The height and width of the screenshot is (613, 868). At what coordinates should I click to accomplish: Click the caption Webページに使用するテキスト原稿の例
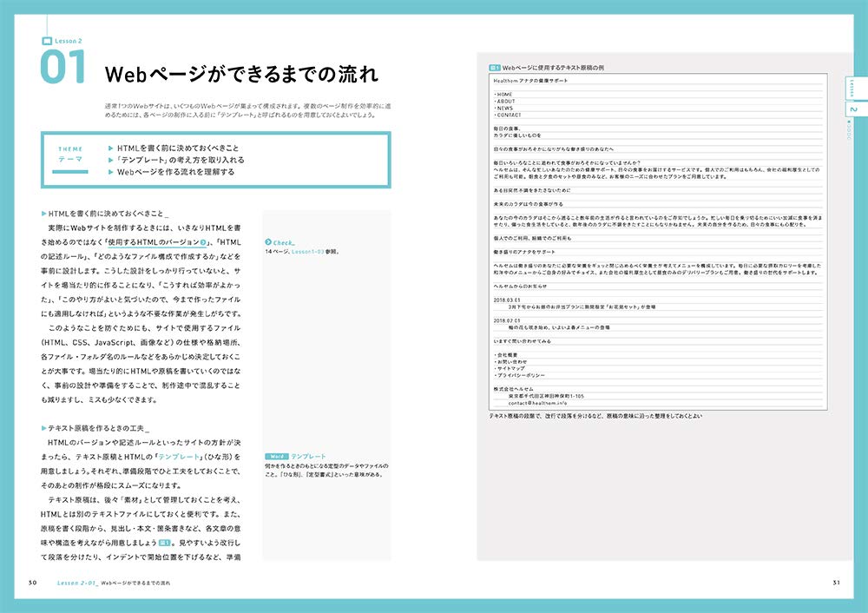(x=553, y=68)
